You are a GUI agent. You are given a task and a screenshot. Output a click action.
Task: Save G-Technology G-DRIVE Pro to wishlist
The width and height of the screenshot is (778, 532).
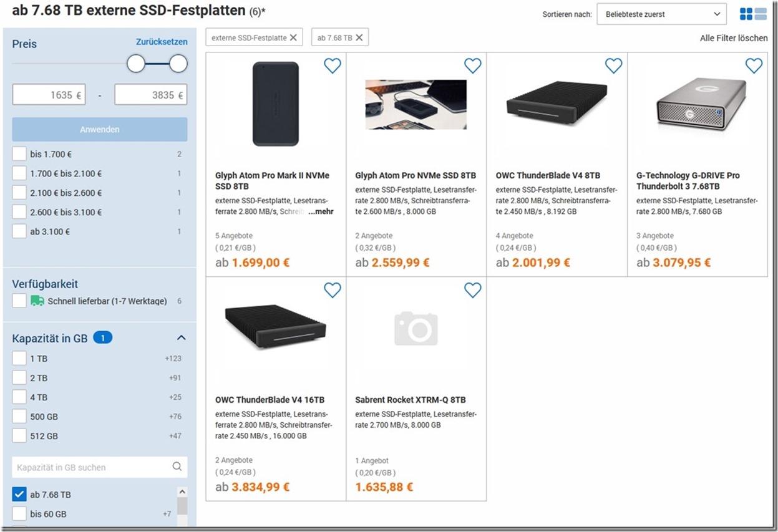click(x=754, y=65)
